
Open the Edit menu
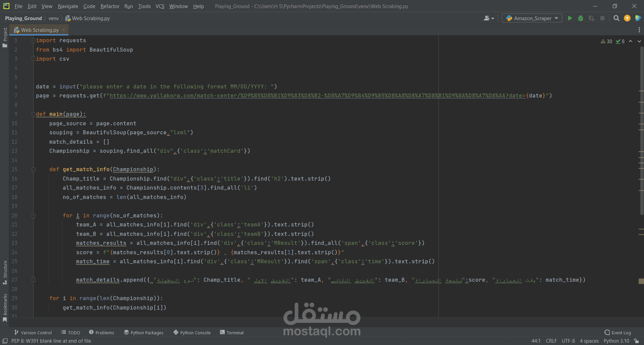(x=32, y=6)
